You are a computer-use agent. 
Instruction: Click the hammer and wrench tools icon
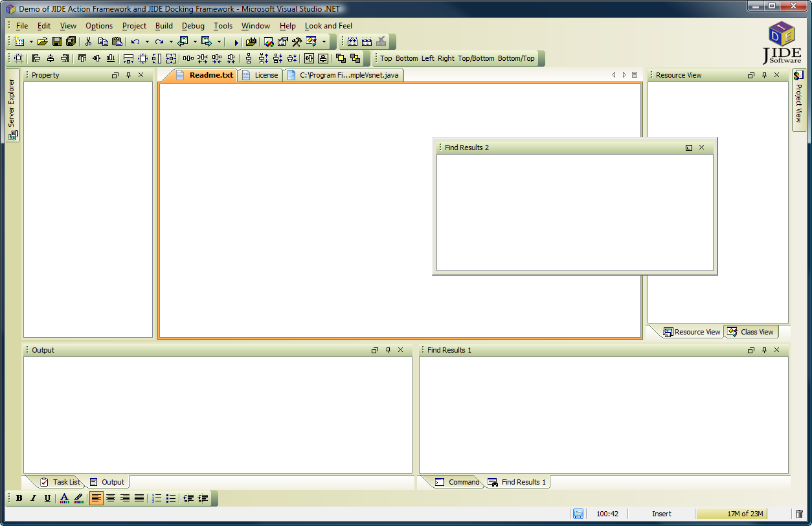[x=297, y=42]
